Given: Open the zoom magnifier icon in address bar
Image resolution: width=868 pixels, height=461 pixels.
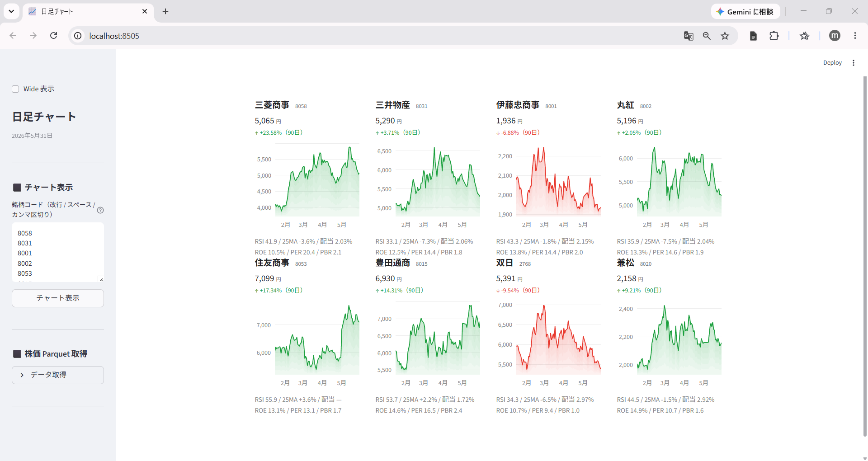Looking at the screenshot, I should point(707,36).
